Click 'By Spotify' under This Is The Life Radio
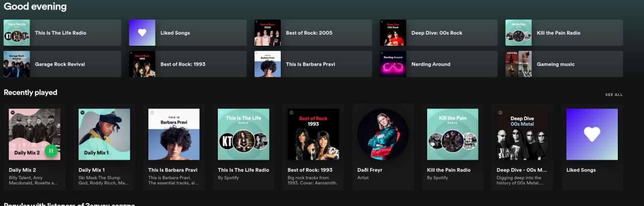This screenshot has height=206, width=644. point(228,178)
